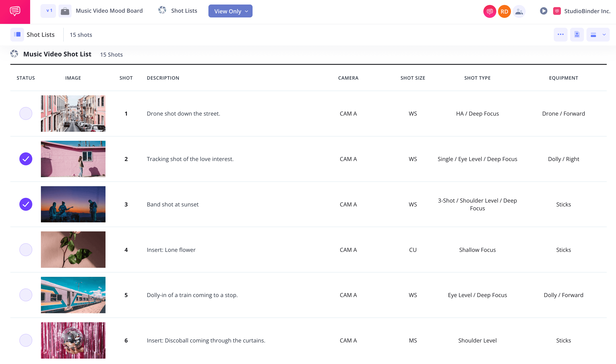
Task: Click the three-dot options menu icon
Action: 560,35
